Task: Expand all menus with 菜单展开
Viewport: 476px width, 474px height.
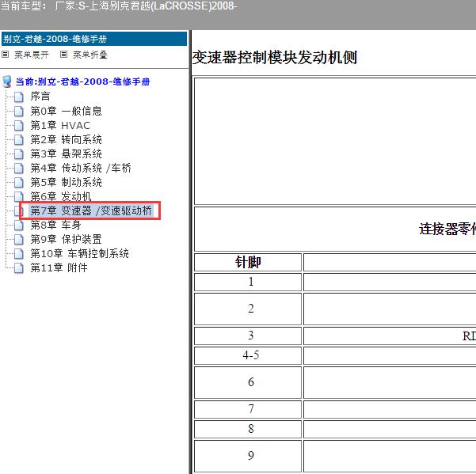Action: pyautogui.click(x=32, y=55)
